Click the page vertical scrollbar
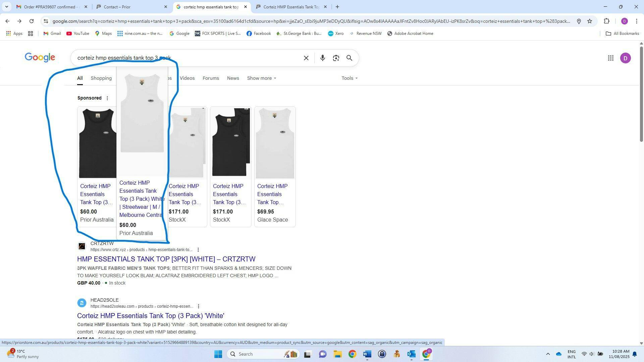644x362 pixels. coord(641,94)
